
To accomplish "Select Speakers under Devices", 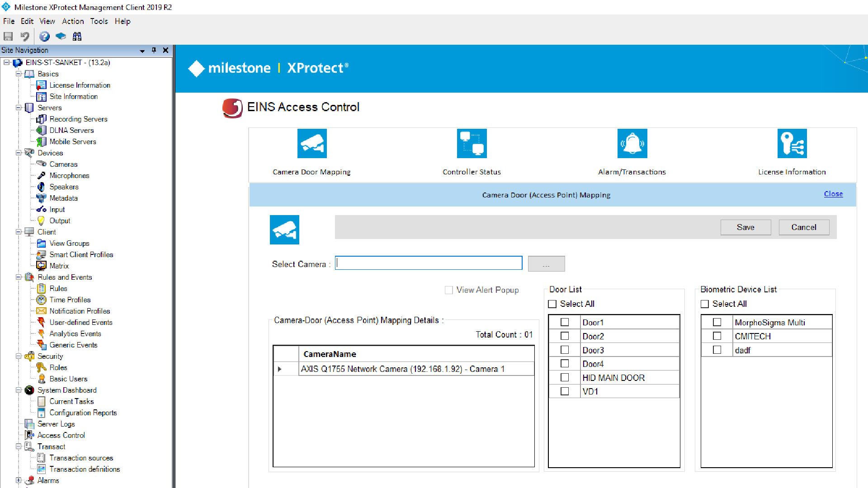I will pos(64,187).
